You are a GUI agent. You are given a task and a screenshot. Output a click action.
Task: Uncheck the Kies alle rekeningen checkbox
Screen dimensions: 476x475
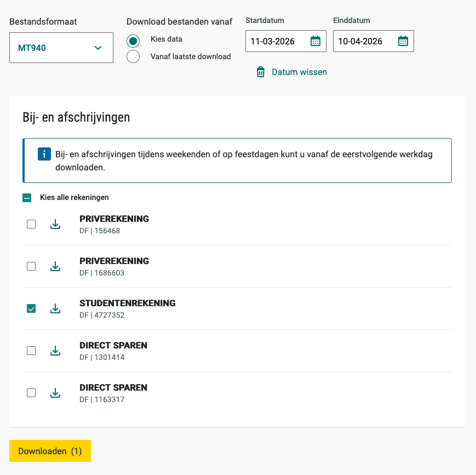[27, 197]
